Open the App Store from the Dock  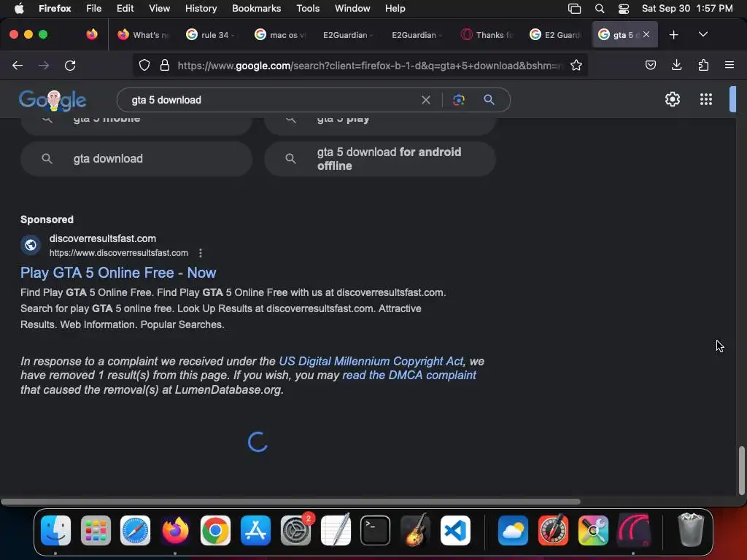(255, 531)
